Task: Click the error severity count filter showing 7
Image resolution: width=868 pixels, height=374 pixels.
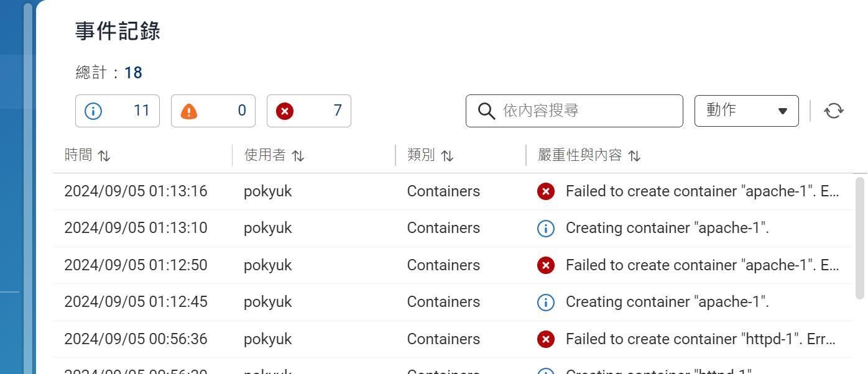Action: tap(309, 111)
